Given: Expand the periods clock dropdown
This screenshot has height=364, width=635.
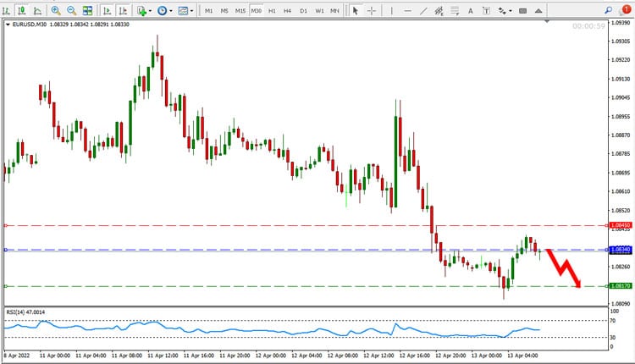Looking at the screenshot, I should point(171,11).
